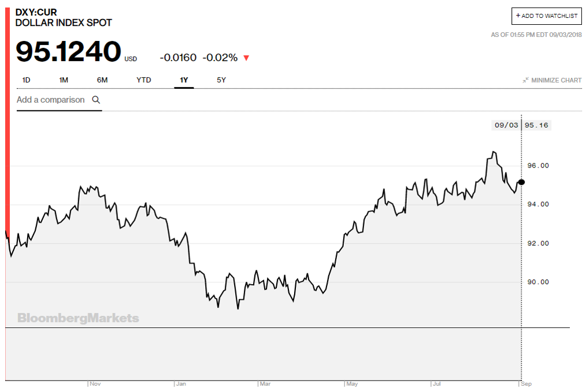Focus the Add a comparison field
The height and width of the screenshot is (392, 586).
click(x=51, y=100)
